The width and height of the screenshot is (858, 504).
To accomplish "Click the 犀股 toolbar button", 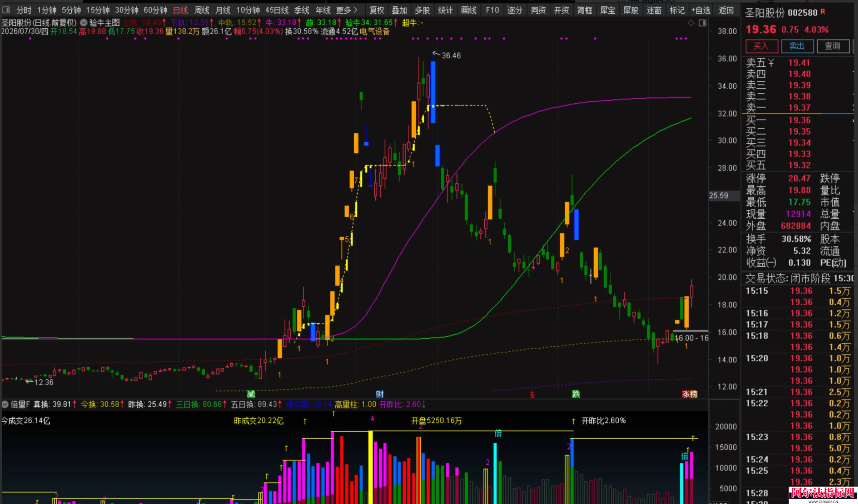I will (x=631, y=10).
